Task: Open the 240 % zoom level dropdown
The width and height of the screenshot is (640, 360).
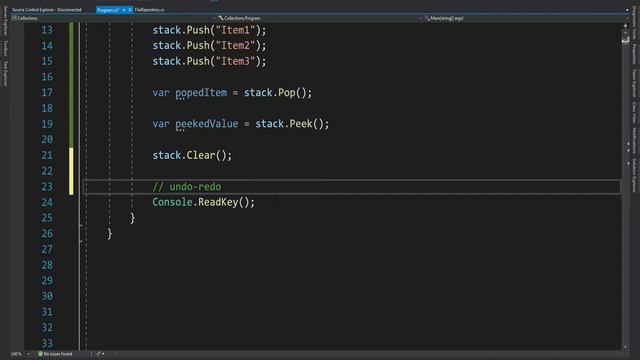Action: pyautogui.click(x=20, y=354)
